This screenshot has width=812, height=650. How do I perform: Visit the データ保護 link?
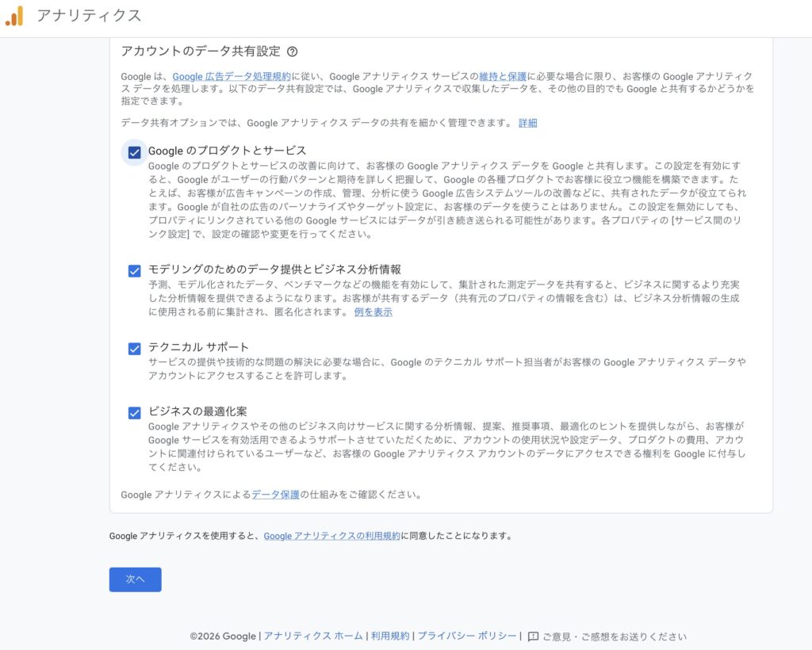(276, 495)
